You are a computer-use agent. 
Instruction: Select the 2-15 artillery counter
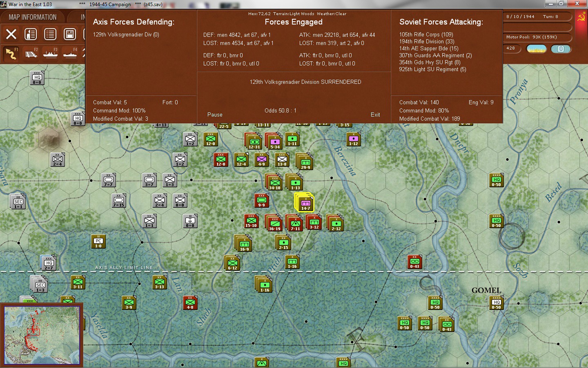click(283, 243)
